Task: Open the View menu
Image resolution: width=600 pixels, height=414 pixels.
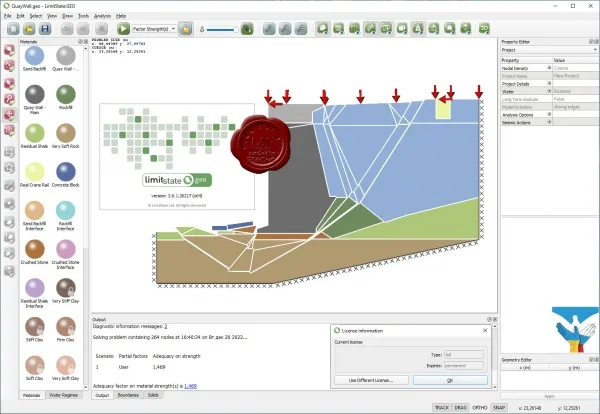Action: coord(52,16)
